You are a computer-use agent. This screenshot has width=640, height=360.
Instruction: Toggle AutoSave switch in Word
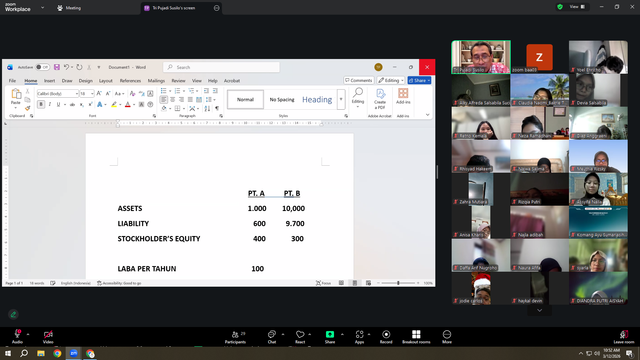pos(42,67)
